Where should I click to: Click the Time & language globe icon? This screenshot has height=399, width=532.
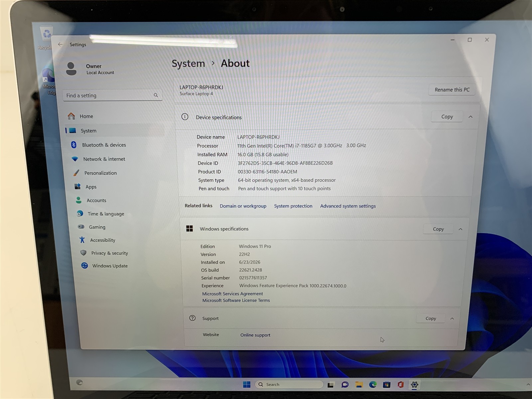coord(80,213)
